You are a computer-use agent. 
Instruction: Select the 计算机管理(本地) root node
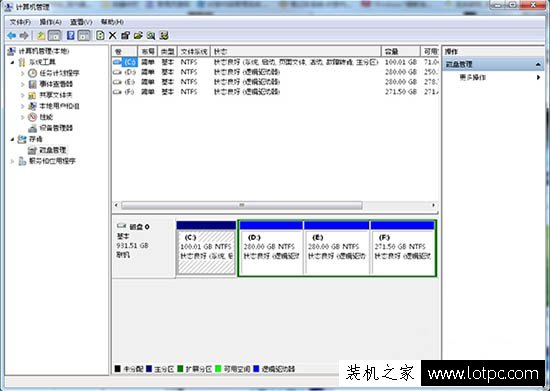pyautogui.click(x=43, y=51)
